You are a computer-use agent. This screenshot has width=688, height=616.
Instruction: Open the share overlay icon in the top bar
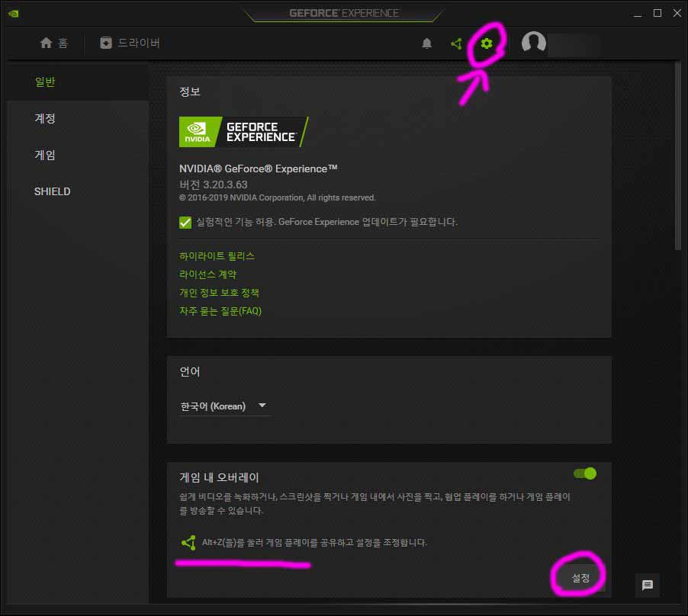pos(456,43)
